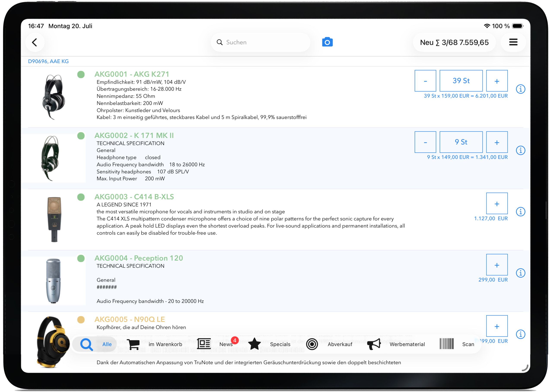Click price total 9 St x 149,00 EUR
Screen dimensions: 551x392
coord(467,157)
